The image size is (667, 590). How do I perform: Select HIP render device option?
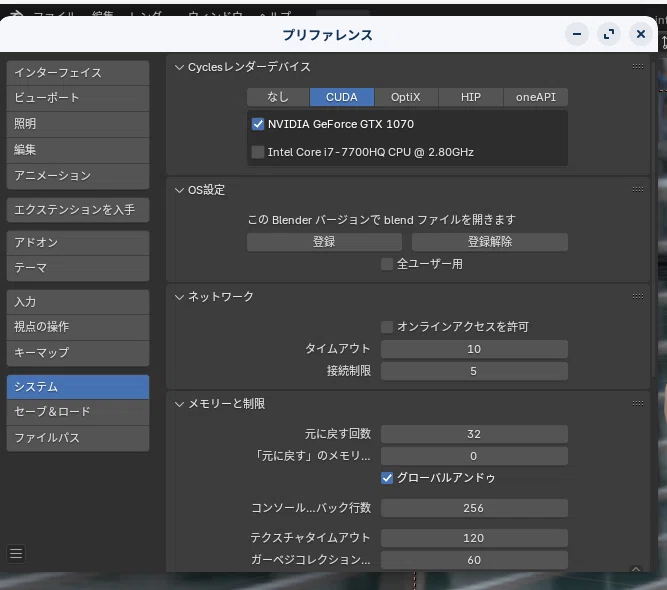[471, 97]
